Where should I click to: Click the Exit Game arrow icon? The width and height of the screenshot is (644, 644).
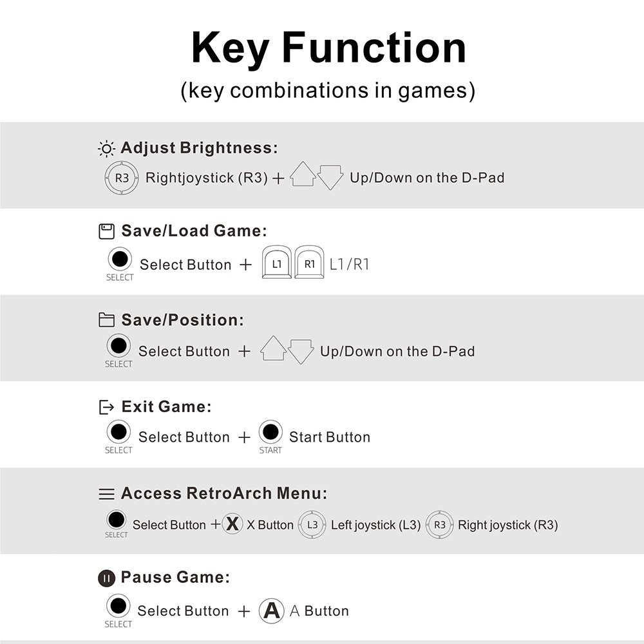(106, 407)
